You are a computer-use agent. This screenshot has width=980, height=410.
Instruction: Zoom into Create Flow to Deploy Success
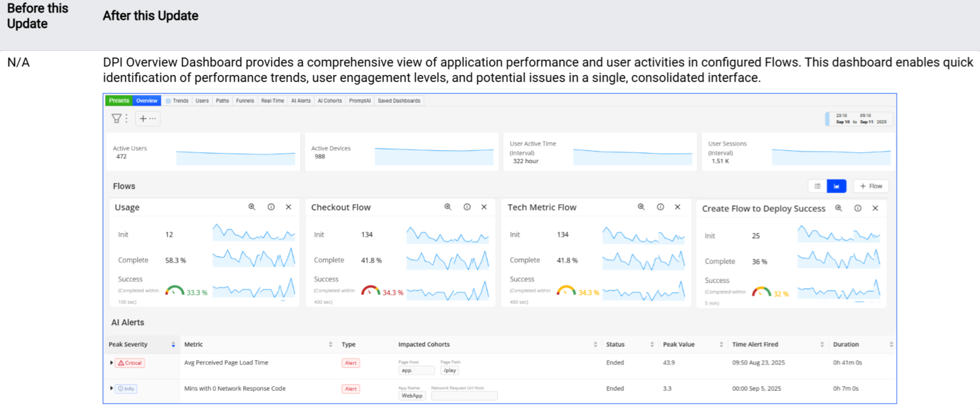838,208
